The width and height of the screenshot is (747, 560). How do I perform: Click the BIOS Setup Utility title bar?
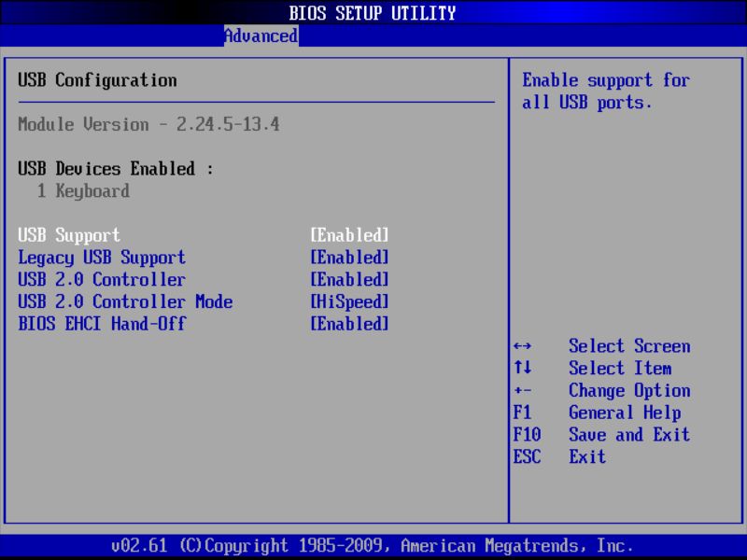(x=373, y=12)
